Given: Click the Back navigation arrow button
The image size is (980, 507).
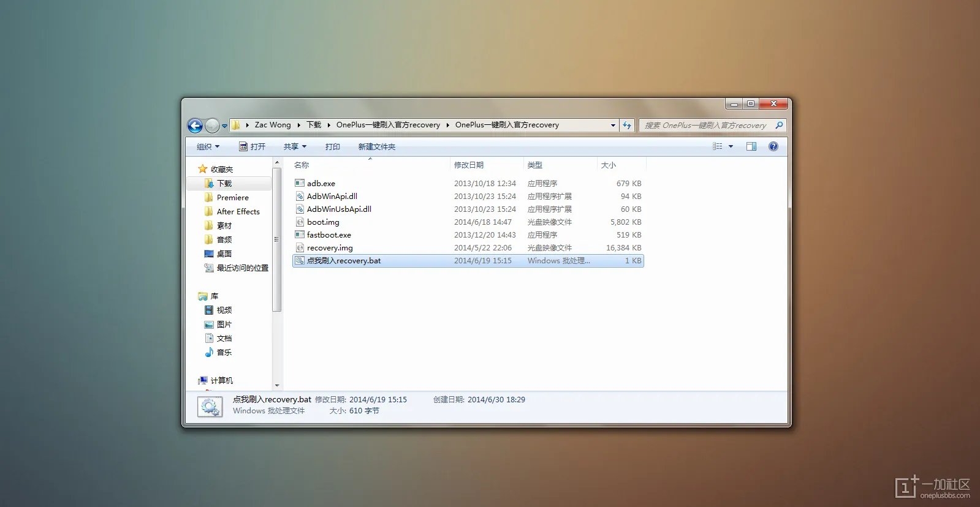Looking at the screenshot, I should [x=195, y=126].
